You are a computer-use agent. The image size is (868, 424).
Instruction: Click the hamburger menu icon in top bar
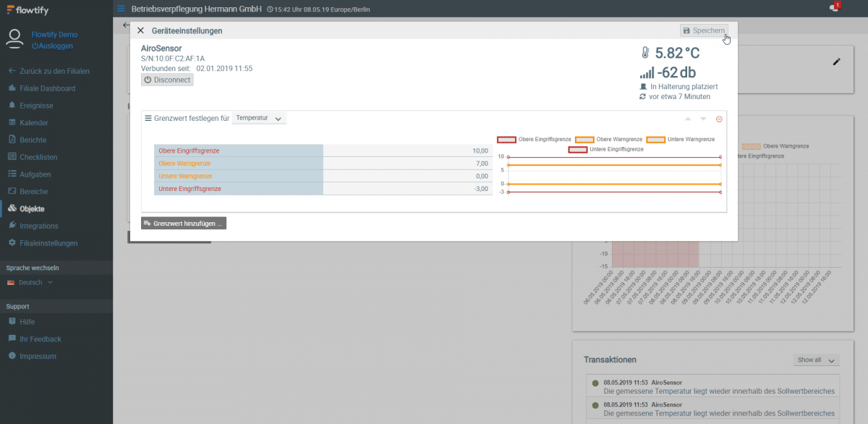(x=122, y=9)
